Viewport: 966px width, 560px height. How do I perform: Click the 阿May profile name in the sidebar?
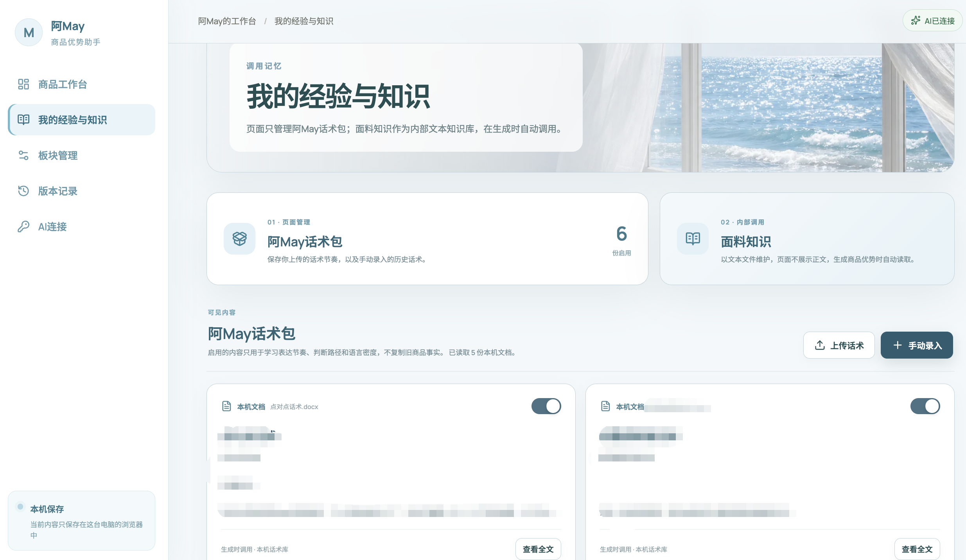coord(68,26)
